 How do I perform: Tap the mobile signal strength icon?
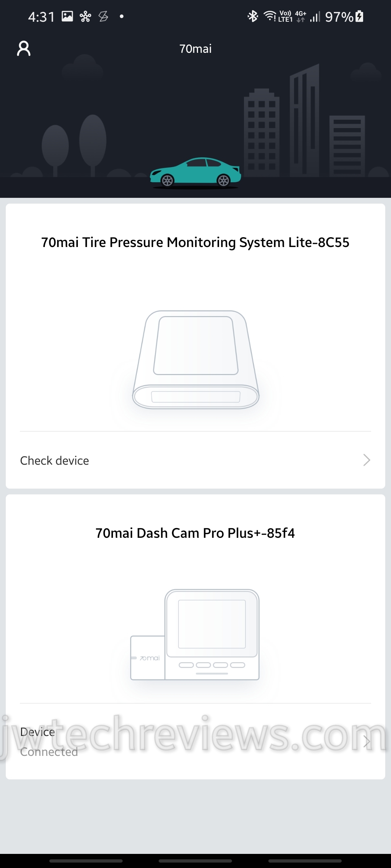coord(315,17)
